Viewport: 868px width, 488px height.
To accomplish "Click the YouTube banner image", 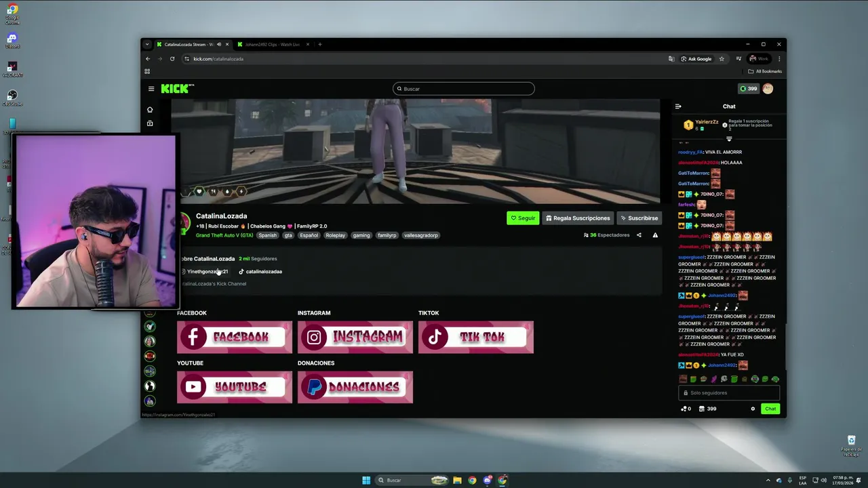I will (235, 388).
